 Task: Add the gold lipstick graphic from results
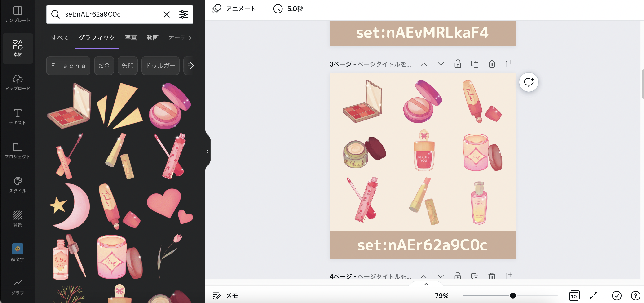tap(120, 156)
